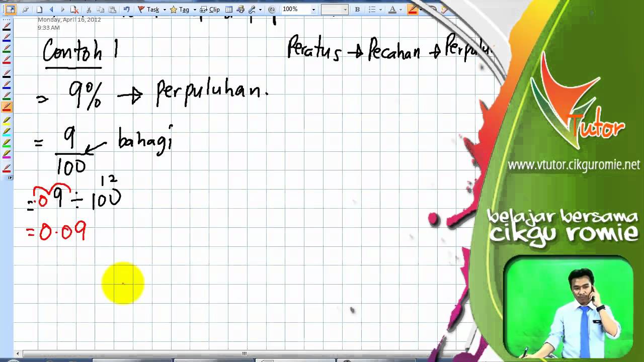
Task: Click the bullet list icon
Action: [x=372, y=10]
